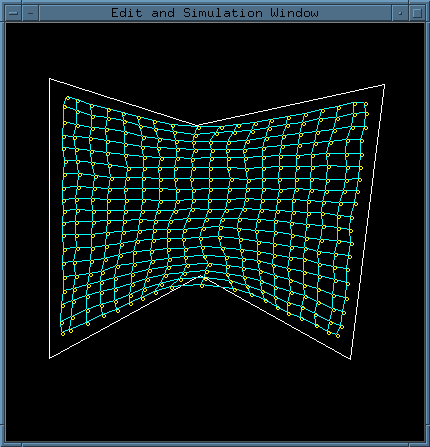Select the top-right corner vertex of white boundary
Viewport: 430px width, 447px height.
(384, 85)
